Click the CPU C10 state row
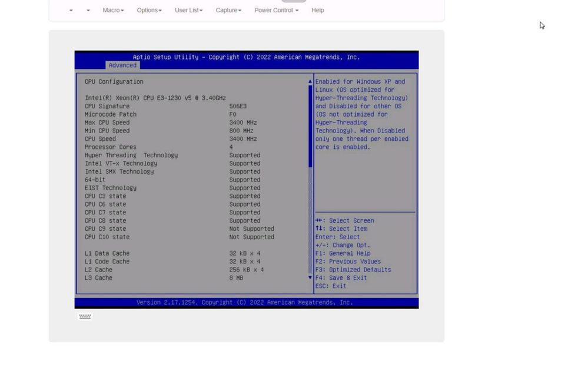The height and width of the screenshot is (387, 588). click(x=180, y=237)
